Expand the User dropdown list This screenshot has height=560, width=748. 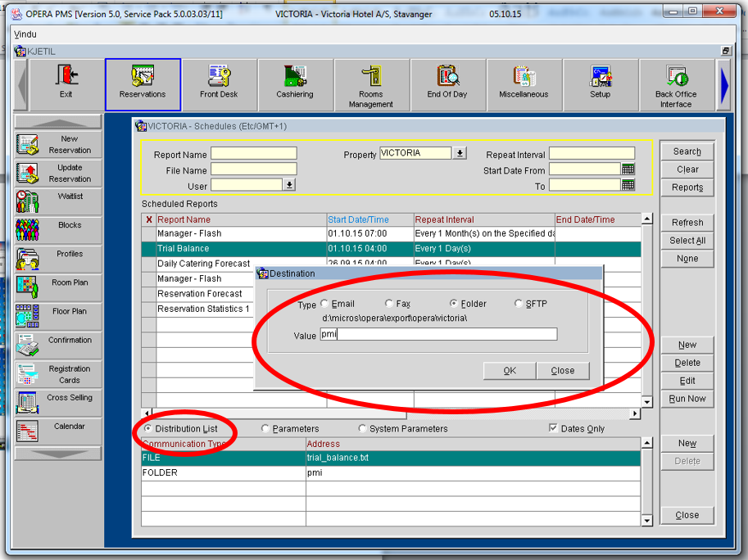coord(289,184)
